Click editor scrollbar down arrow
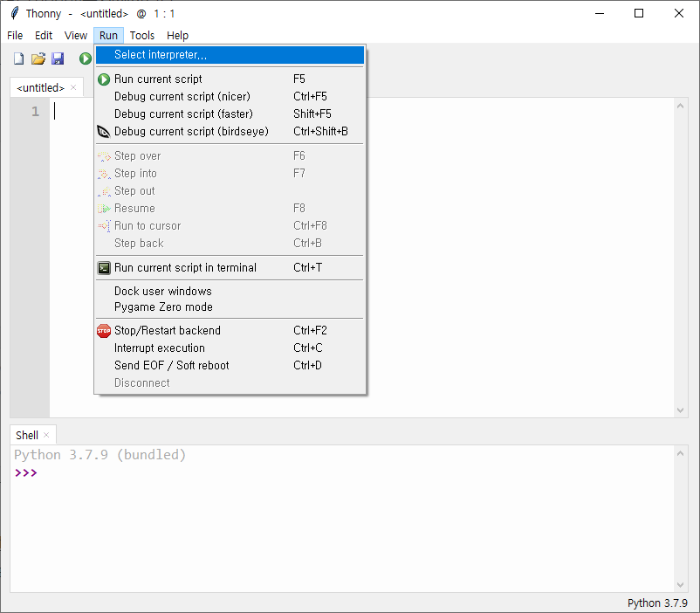The image size is (700, 613). click(680, 410)
